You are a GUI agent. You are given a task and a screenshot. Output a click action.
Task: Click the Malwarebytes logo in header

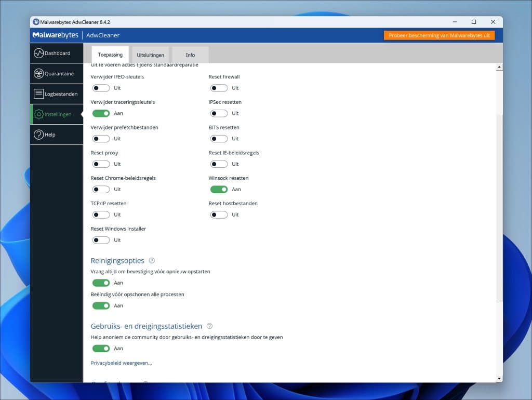click(x=55, y=35)
